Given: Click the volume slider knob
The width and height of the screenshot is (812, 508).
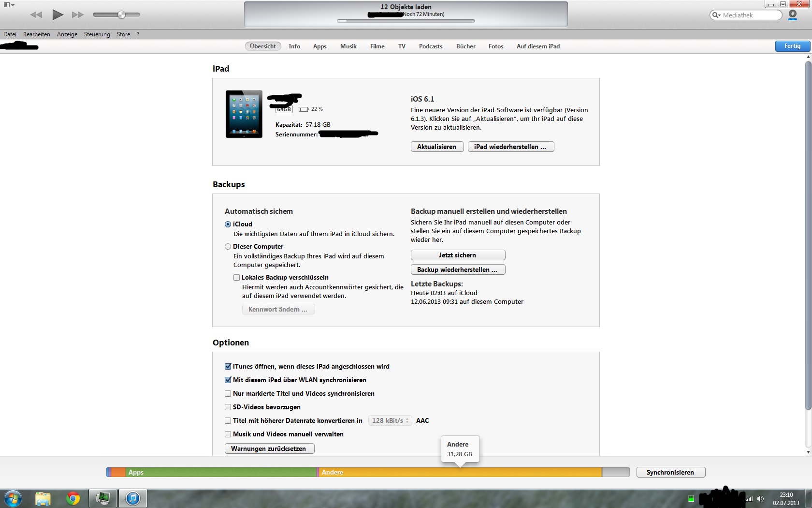Looking at the screenshot, I should coord(122,15).
